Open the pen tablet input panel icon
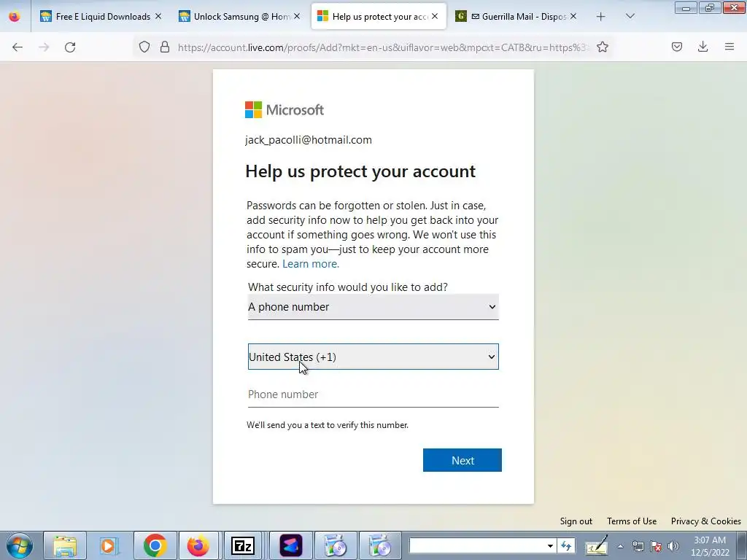This screenshot has height=560, width=747. [597, 545]
